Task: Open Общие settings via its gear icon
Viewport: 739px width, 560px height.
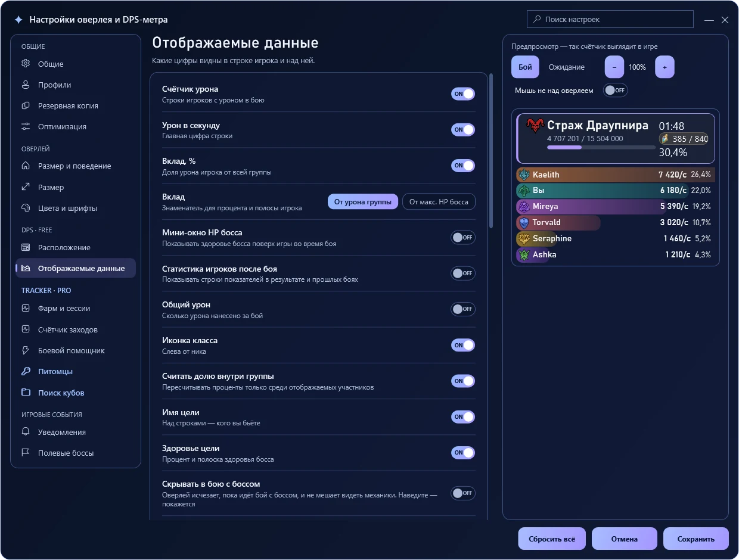Action: (26, 64)
